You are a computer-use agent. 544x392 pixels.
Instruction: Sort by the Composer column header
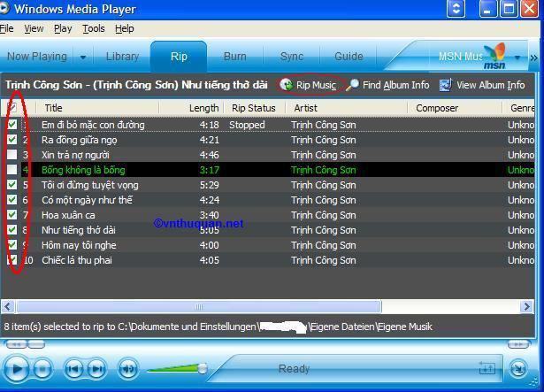point(455,108)
